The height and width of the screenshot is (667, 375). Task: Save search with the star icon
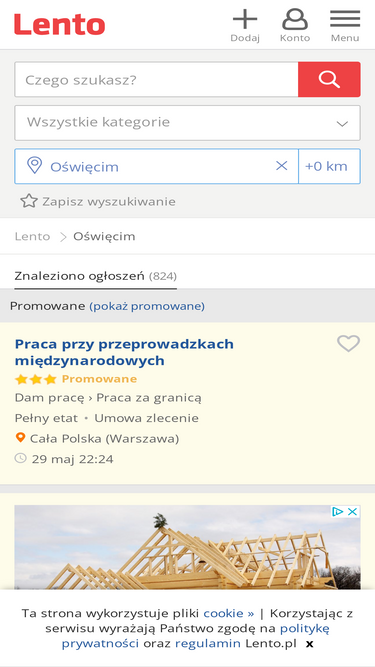click(x=29, y=201)
